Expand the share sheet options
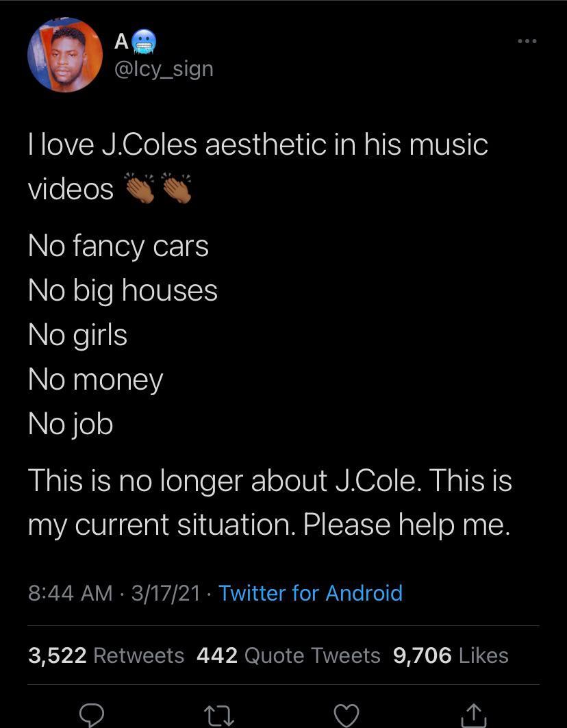 [474, 715]
